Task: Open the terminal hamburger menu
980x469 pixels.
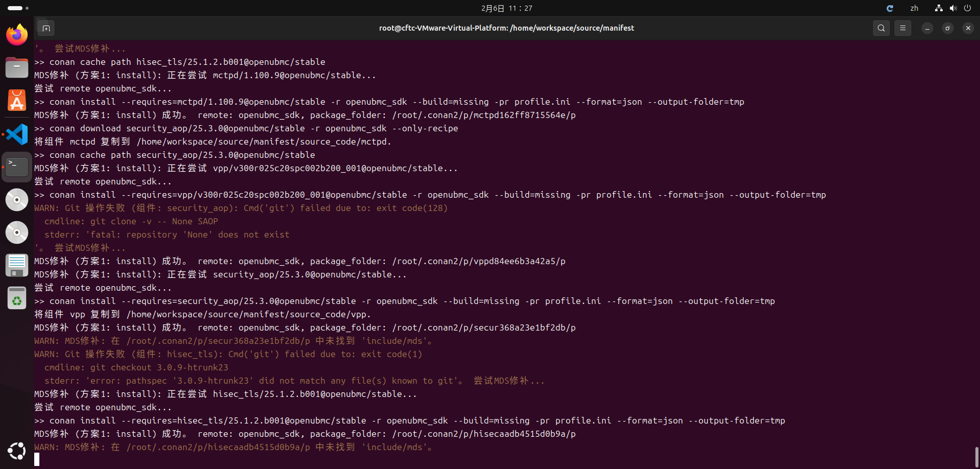Action: click(x=902, y=28)
